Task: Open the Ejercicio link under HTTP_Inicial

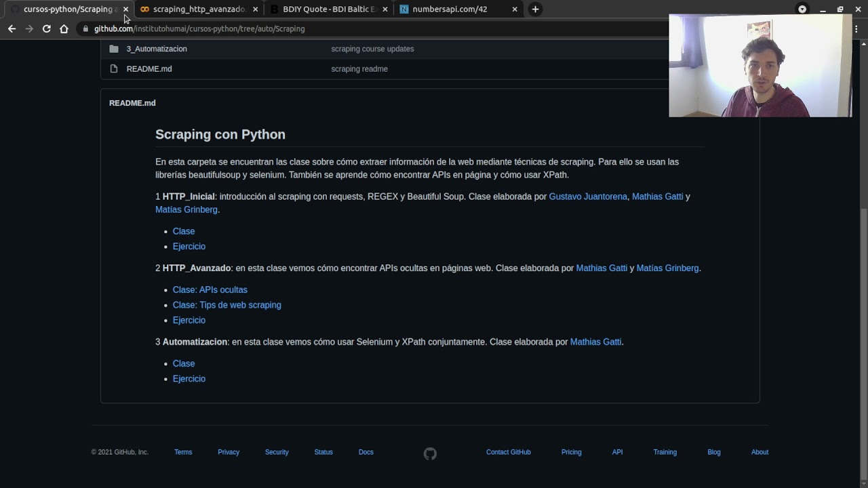Action: click(x=189, y=246)
